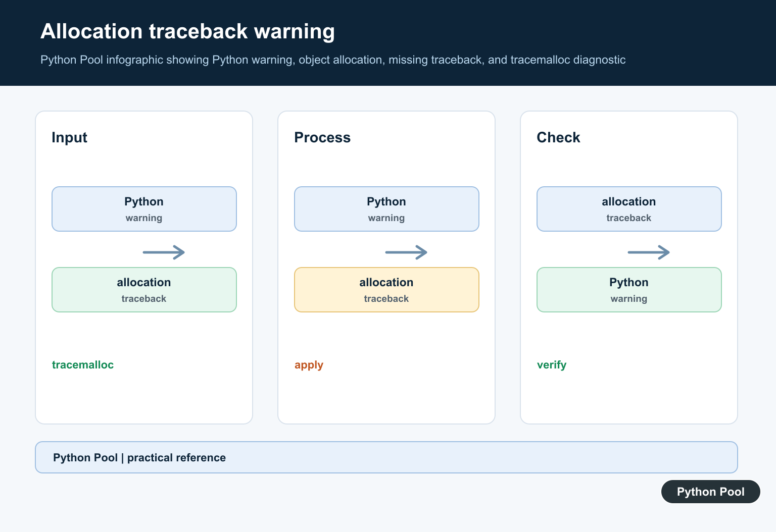This screenshot has height=532, width=776.
Task: Select the Process card heading
Action: click(x=322, y=137)
